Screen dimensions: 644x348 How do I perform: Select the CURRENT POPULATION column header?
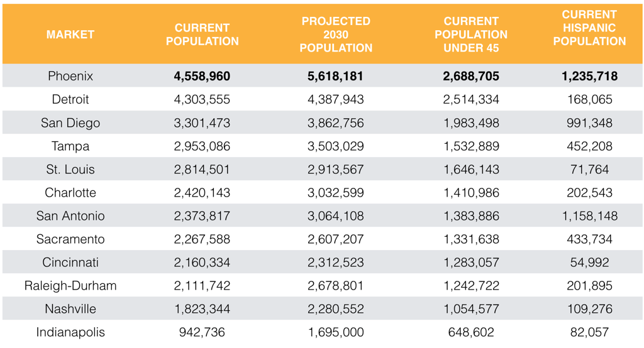tap(202, 35)
